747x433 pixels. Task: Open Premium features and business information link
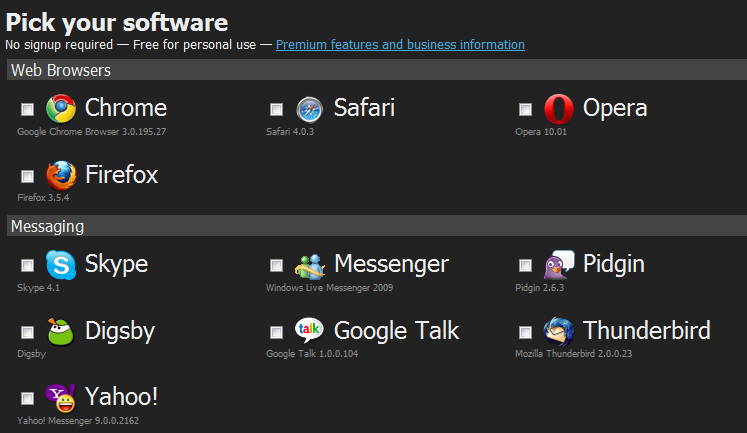point(400,45)
